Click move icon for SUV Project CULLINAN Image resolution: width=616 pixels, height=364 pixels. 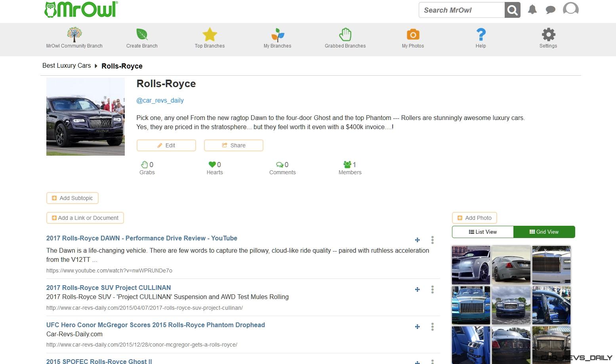point(417,290)
